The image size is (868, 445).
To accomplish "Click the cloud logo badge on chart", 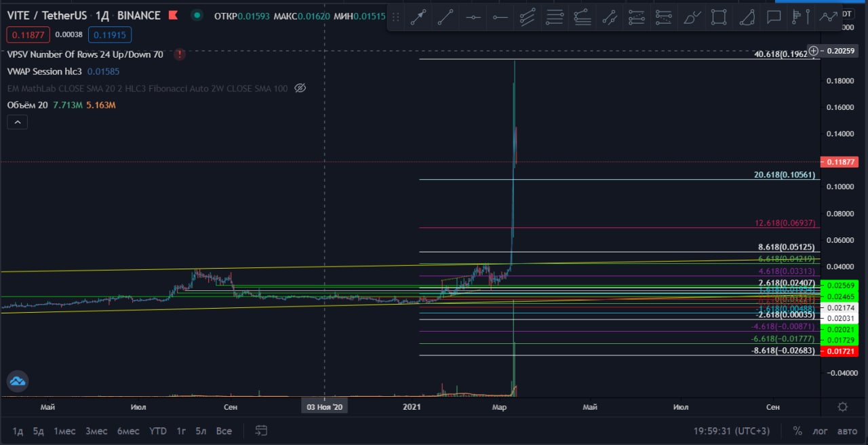I will (x=18, y=381).
